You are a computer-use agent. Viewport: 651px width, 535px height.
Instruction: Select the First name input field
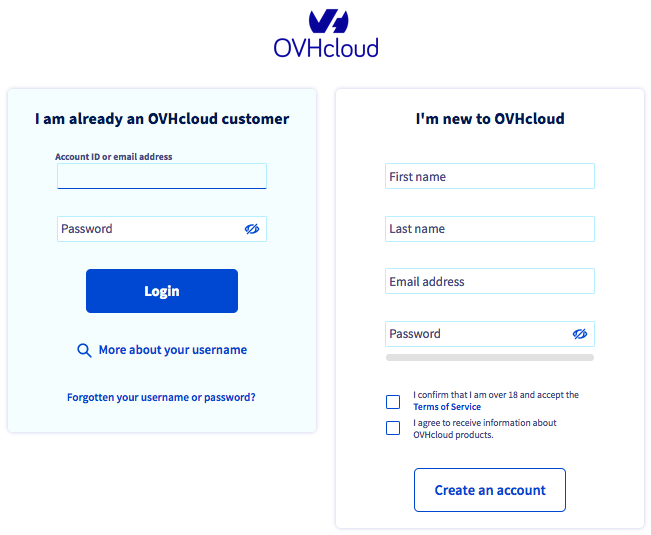(490, 177)
